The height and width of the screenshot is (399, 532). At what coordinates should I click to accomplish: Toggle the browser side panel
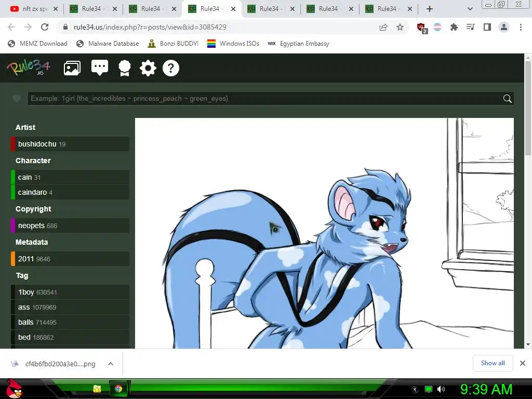tap(487, 27)
